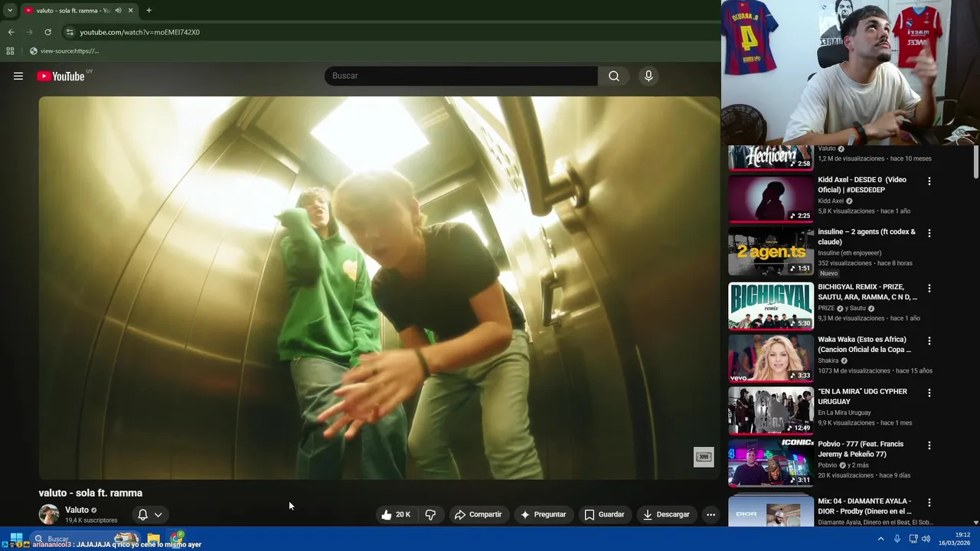The width and height of the screenshot is (980, 551).
Task: Open BICHIGYAL REMIX video title
Action: (x=867, y=292)
